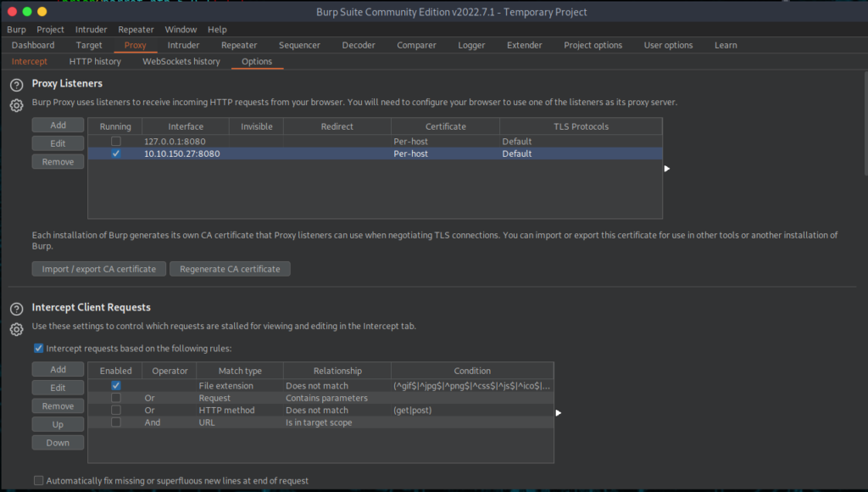868x492 pixels.
Task: Open the Project menu
Action: pyautogui.click(x=50, y=30)
